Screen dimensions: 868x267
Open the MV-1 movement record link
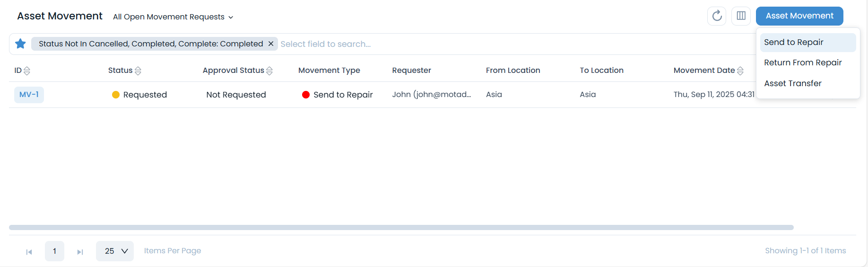click(29, 95)
